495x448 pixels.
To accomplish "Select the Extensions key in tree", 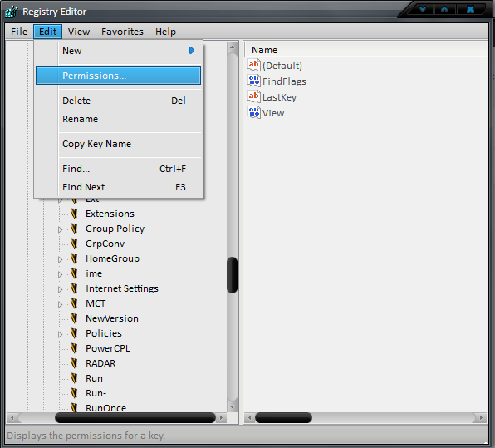I will click(110, 214).
